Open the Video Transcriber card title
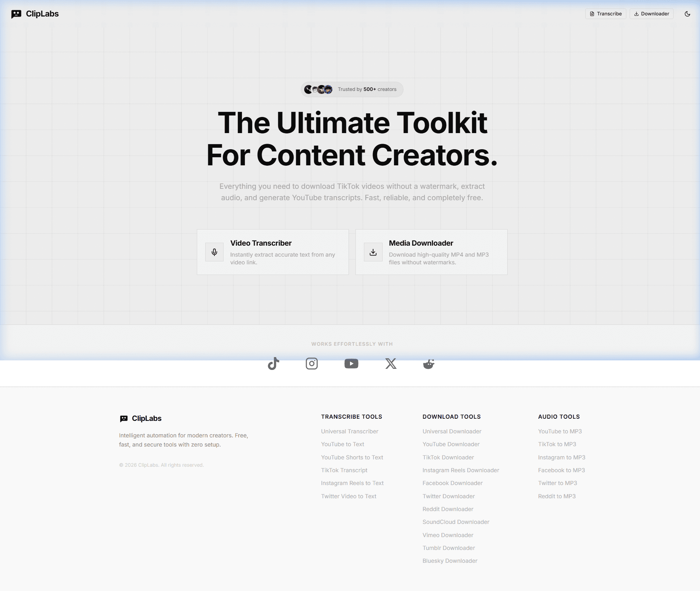The image size is (700, 591). click(x=261, y=243)
